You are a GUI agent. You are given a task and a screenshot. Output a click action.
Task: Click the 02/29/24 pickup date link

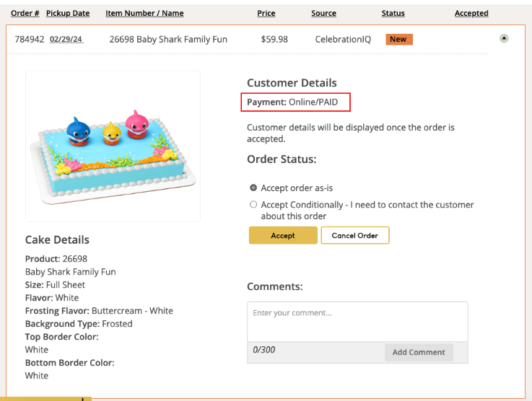pyautogui.click(x=66, y=39)
